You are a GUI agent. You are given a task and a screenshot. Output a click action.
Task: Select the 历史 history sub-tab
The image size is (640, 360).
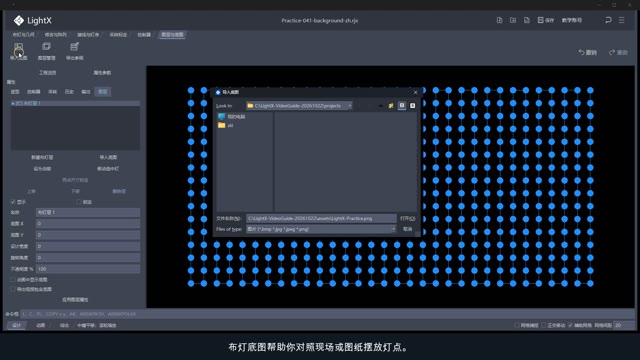[x=69, y=92]
